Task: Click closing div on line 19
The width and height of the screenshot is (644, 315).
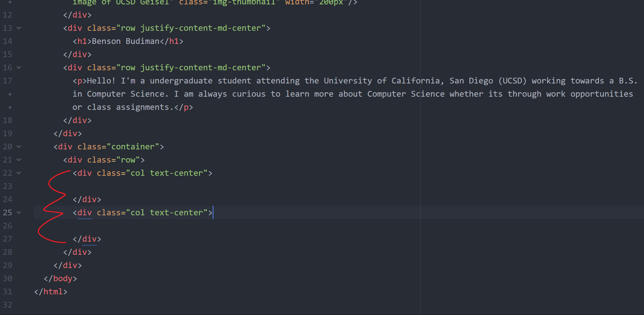Action: pyautogui.click(x=68, y=134)
